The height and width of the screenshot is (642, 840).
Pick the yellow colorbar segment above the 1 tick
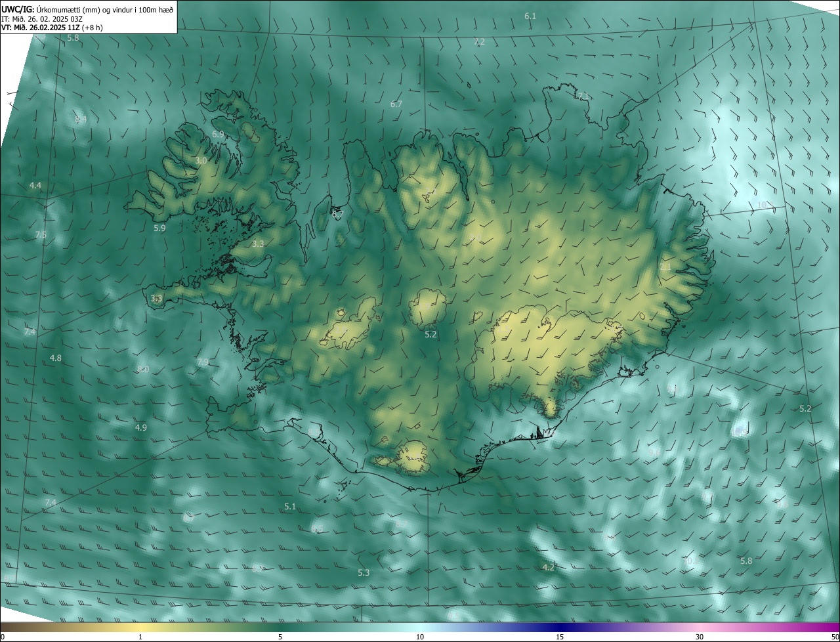(140, 627)
